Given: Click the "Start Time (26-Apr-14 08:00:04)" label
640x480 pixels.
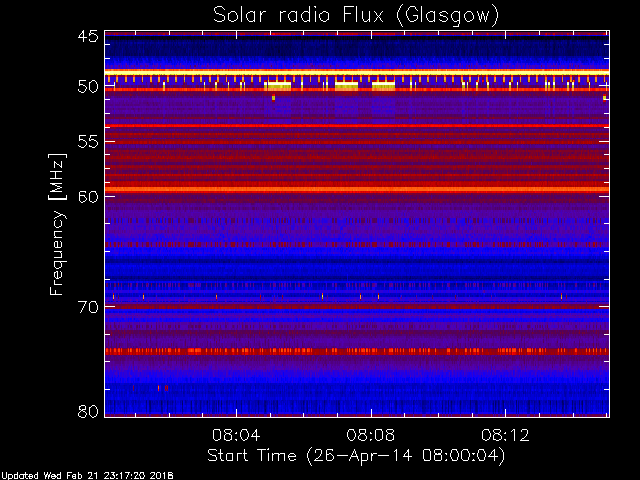Looking at the screenshot, I should tap(356, 456).
